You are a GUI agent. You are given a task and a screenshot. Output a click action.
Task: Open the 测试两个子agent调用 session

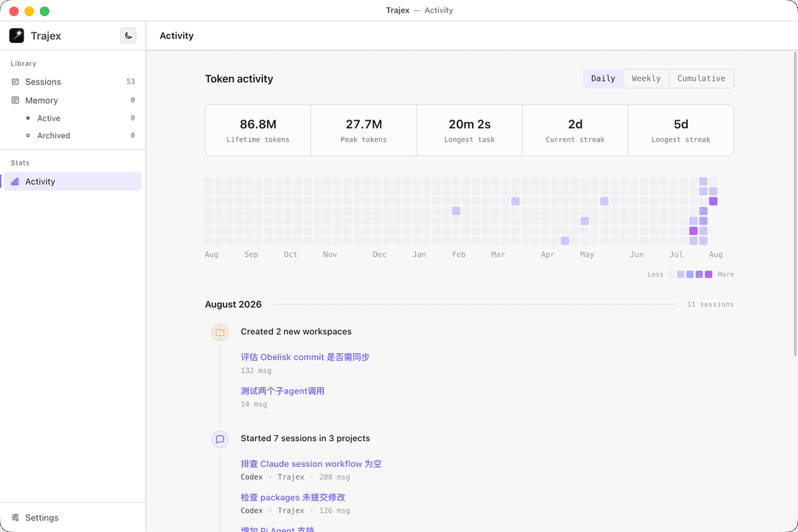(x=282, y=391)
